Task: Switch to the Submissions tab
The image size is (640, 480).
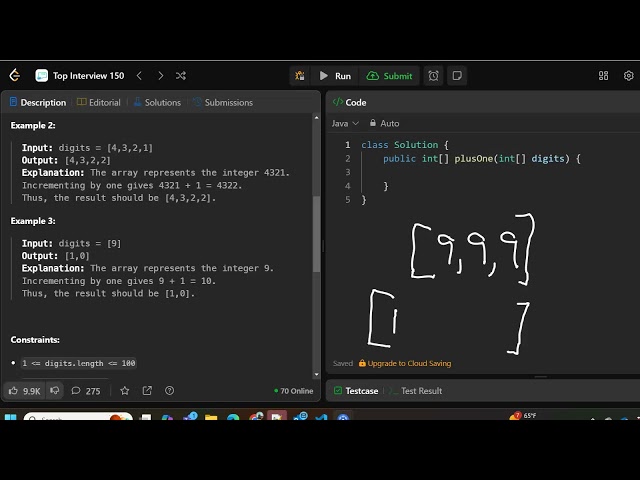Action: [x=223, y=102]
